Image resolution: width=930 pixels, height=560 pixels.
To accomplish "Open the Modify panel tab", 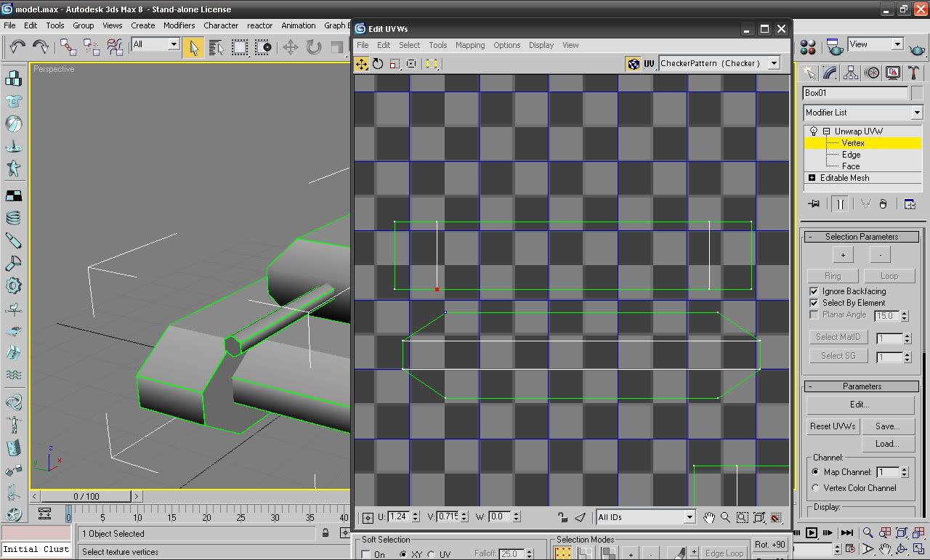I will coord(829,73).
